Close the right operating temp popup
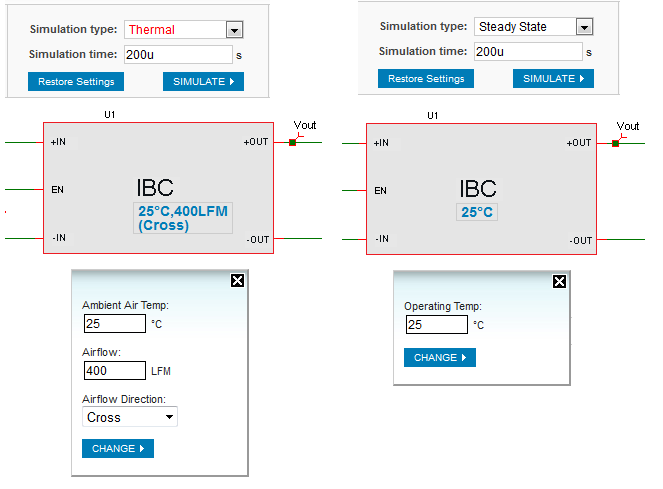The width and height of the screenshot is (663, 489). tap(560, 282)
